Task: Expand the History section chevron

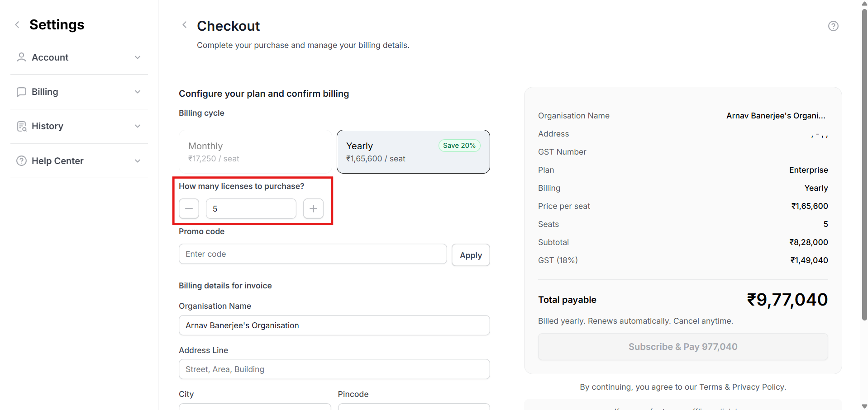Action: [138, 126]
